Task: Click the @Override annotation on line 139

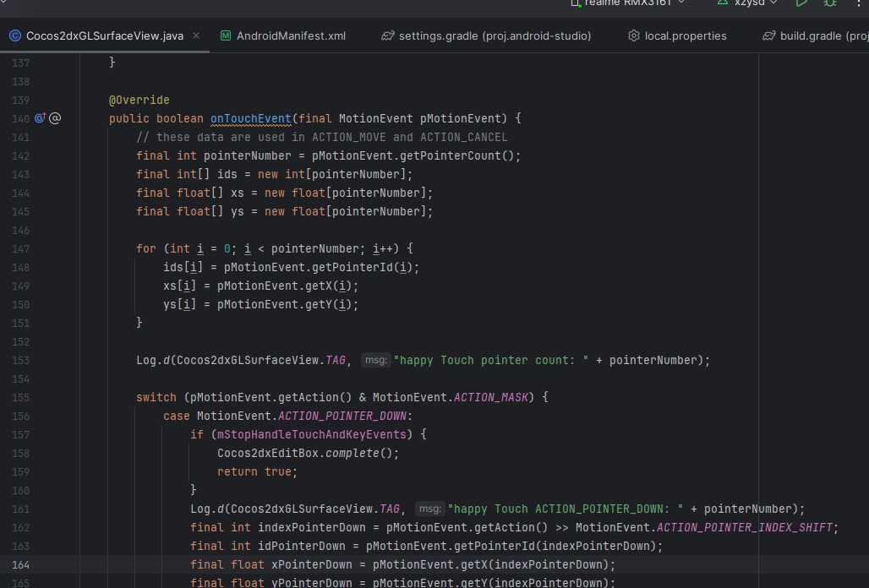Action: click(x=139, y=101)
